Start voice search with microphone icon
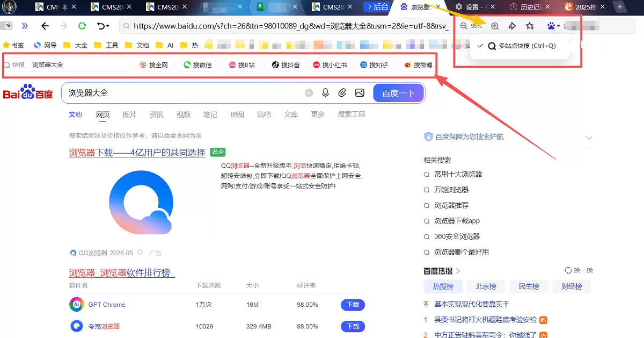The image size is (644, 338). click(x=325, y=93)
